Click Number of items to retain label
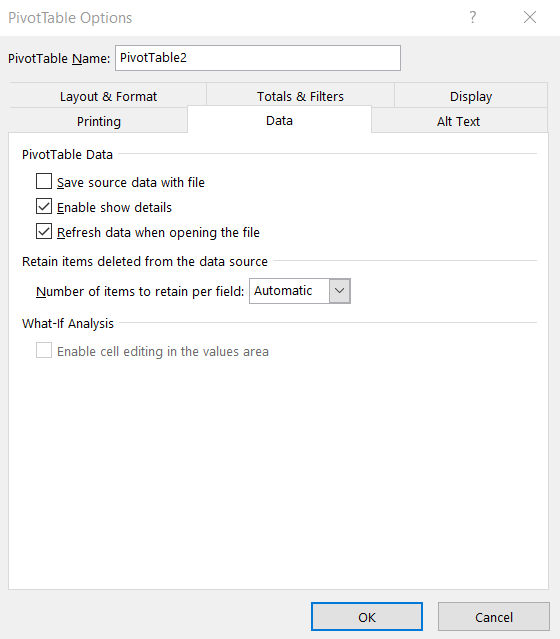The width and height of the screenshot is (560, 639). point(140,291)
